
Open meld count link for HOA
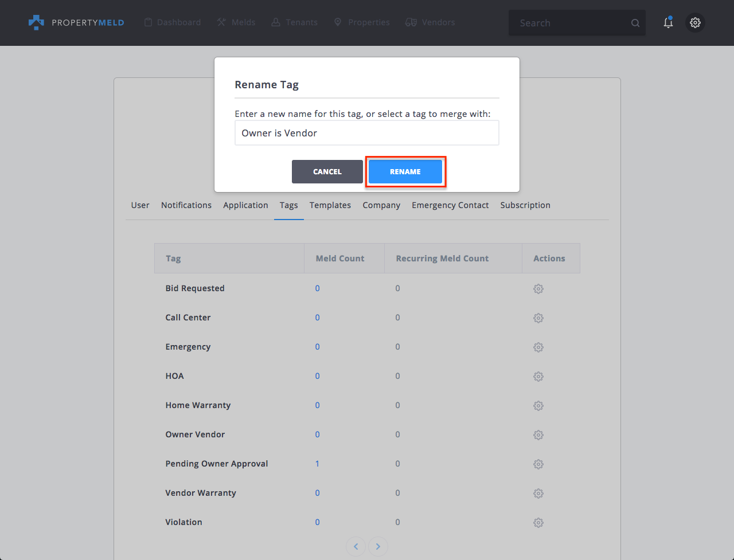317,376
